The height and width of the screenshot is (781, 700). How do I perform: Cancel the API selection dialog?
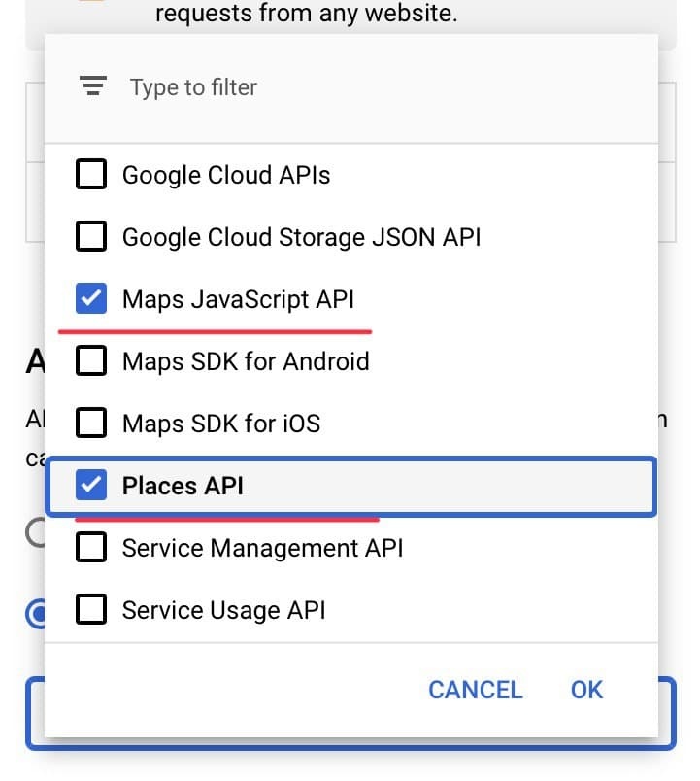[x=476, y=690]
